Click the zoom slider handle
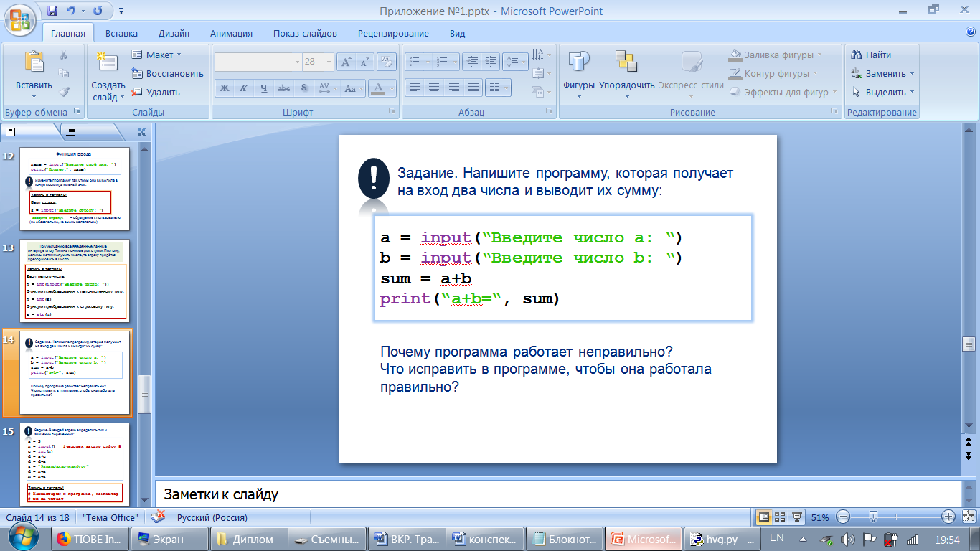 point(872,517)
